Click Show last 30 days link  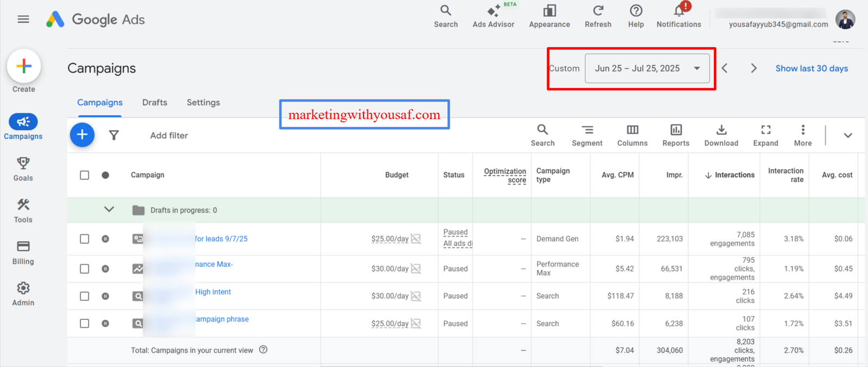[x=812, y=68]
